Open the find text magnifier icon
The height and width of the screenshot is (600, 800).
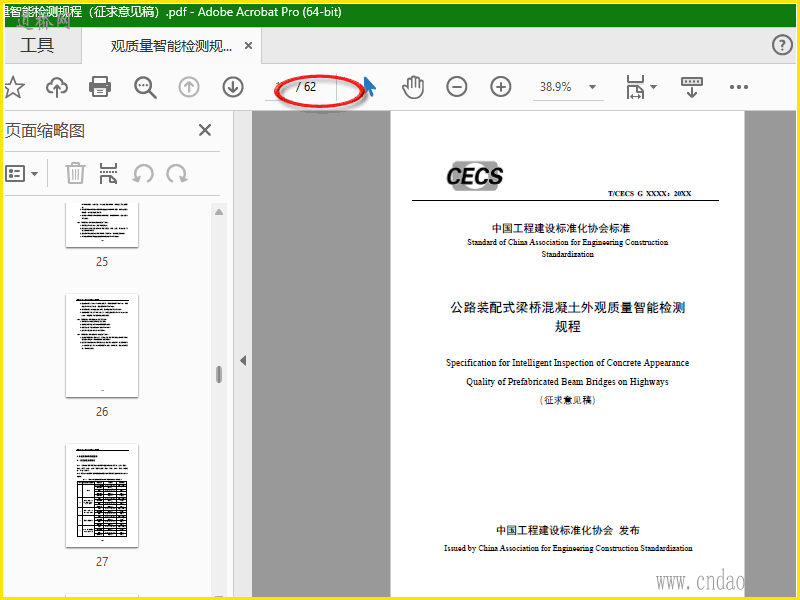click(145, 87)
